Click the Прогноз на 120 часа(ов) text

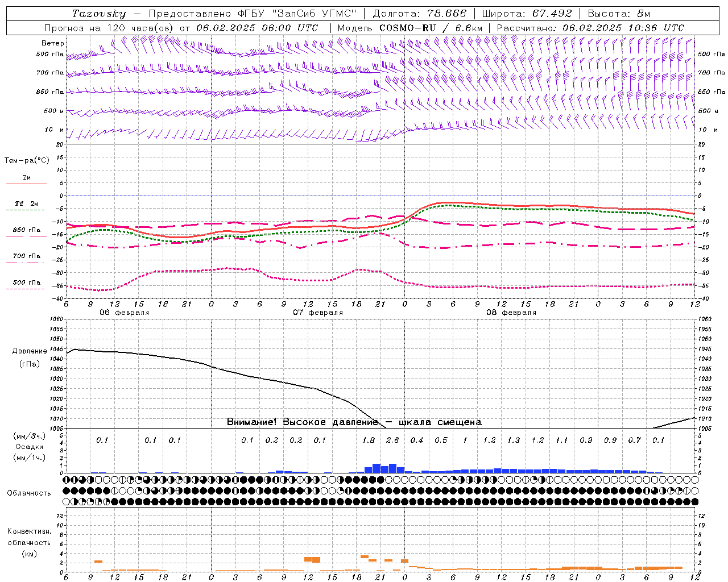coord(110,28)
